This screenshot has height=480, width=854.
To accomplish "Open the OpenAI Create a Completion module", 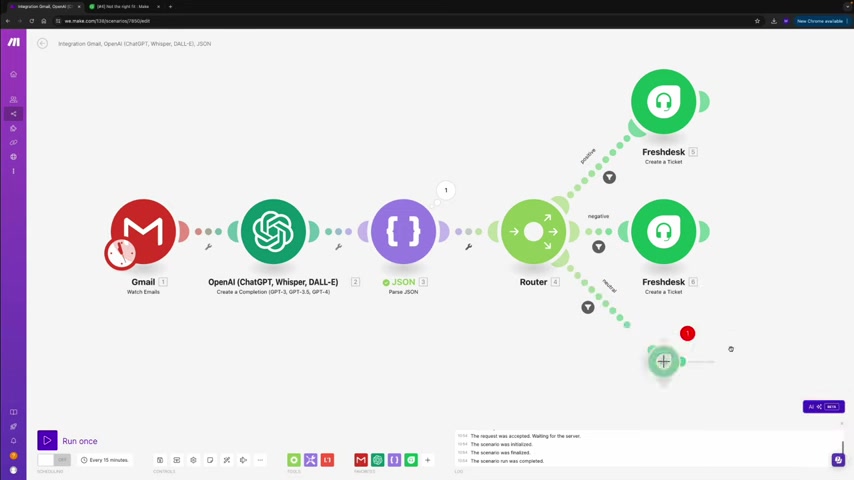I will 273,232.
